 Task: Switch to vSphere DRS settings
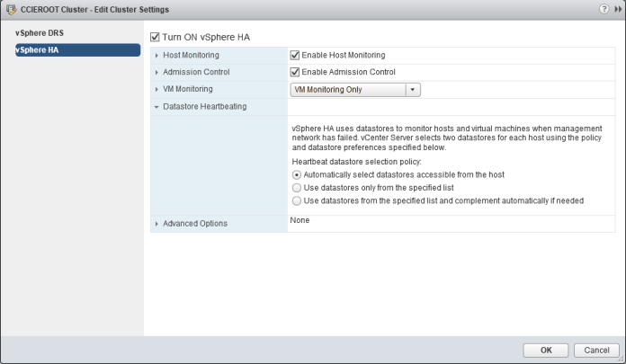point(40,33)
